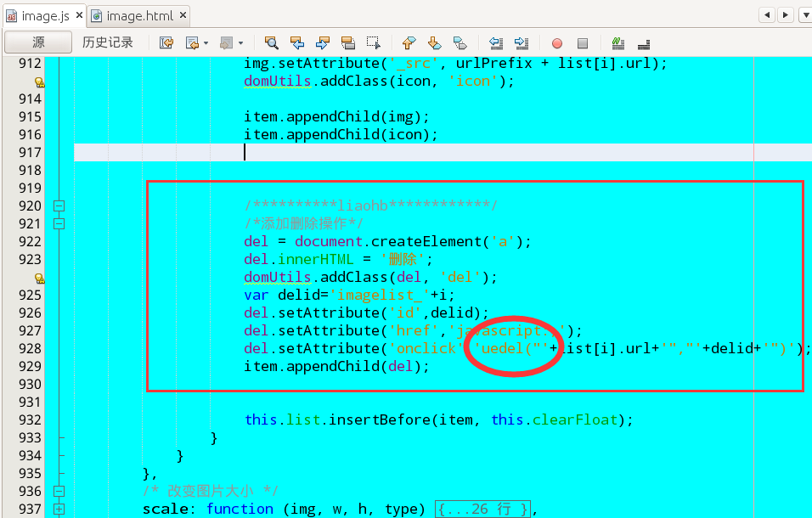Toggle Bookmark on the current line
812x518 pixels.
point(460,42)
